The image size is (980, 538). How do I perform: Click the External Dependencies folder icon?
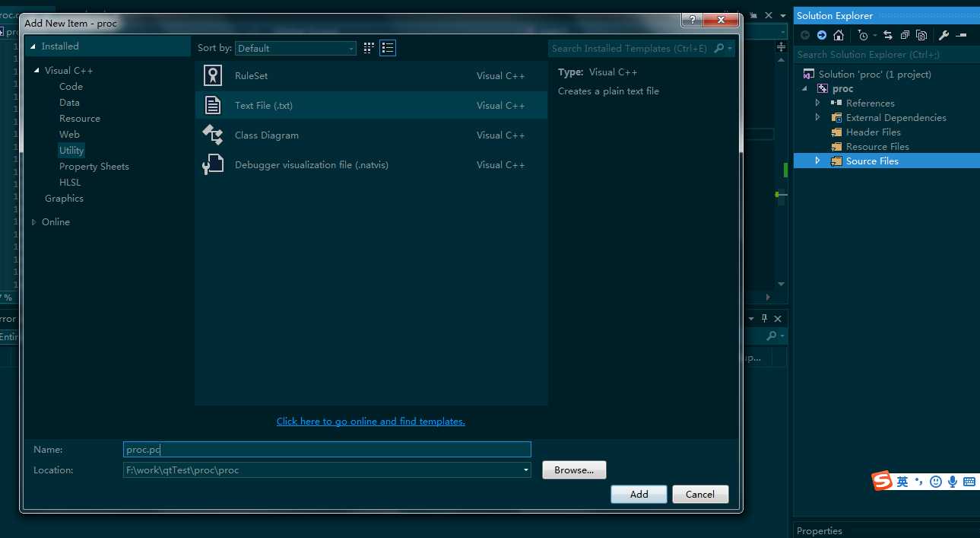tap(836, 117)
